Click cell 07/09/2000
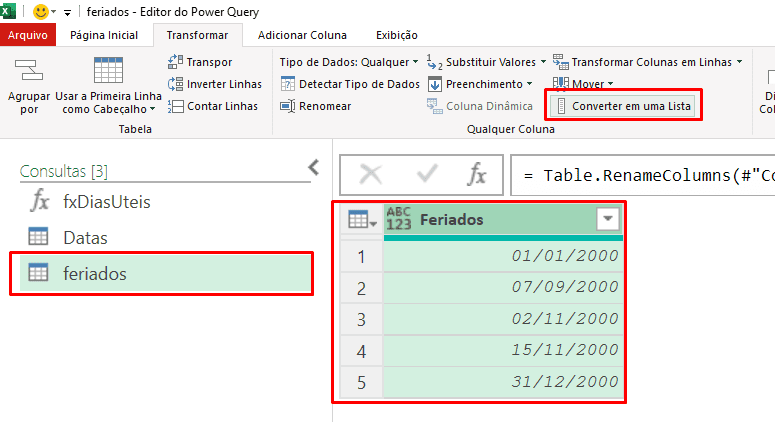The width and height of the screenshot is (775, 422). coord(503,287)
